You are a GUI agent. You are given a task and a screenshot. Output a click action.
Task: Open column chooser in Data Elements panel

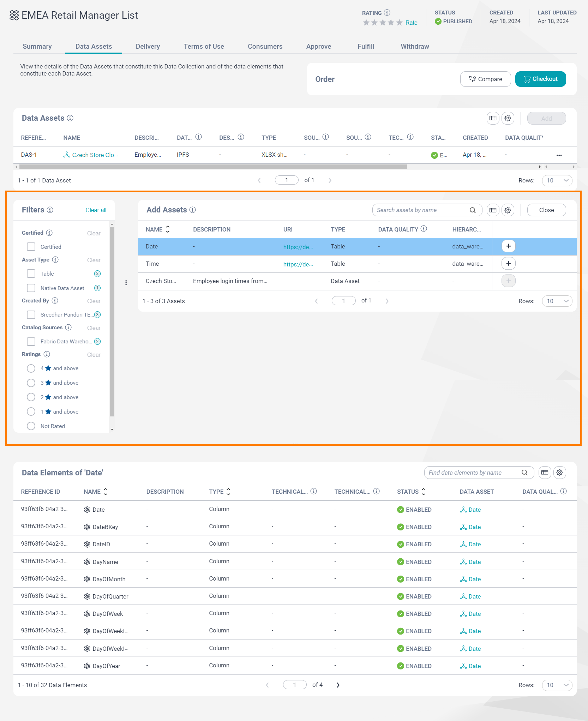[x=545, y=473]
